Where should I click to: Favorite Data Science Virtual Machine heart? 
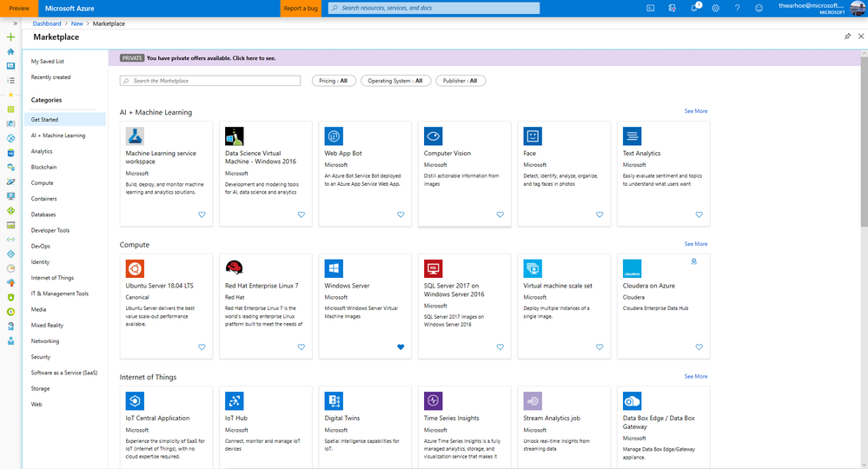(x=301, y=215)
